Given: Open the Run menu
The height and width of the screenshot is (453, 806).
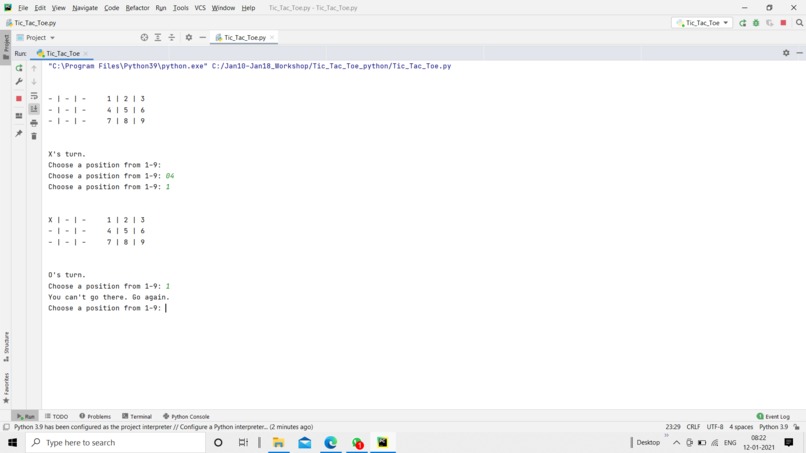Looking at the screenshot, I should (x=161, y=8).
